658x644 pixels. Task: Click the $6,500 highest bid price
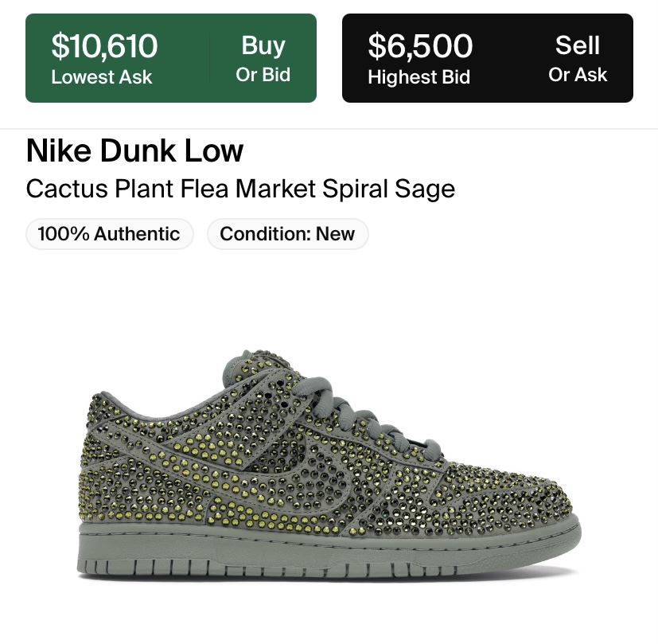click(x=419, y=46)
